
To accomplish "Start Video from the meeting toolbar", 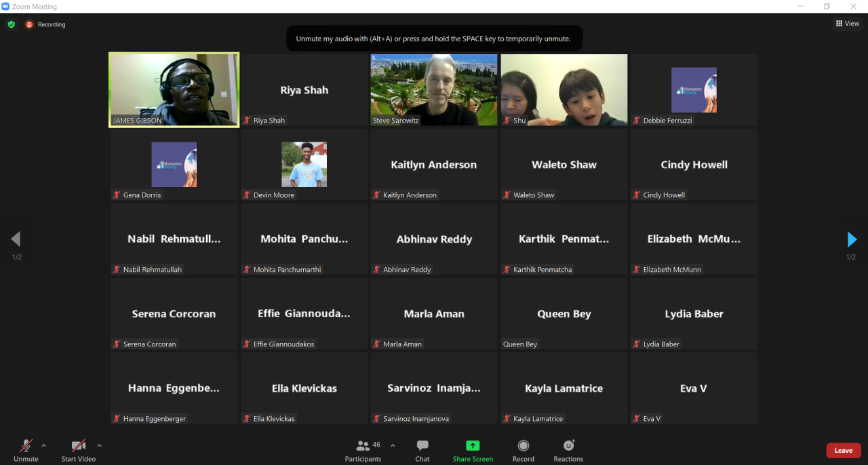I will tap(78, 450).
